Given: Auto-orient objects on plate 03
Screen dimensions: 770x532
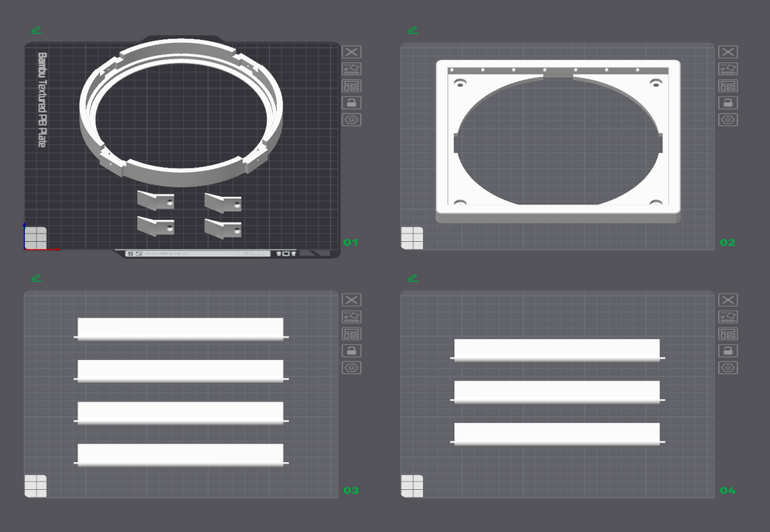Looking at the screenshot, I should pos(352,316).
